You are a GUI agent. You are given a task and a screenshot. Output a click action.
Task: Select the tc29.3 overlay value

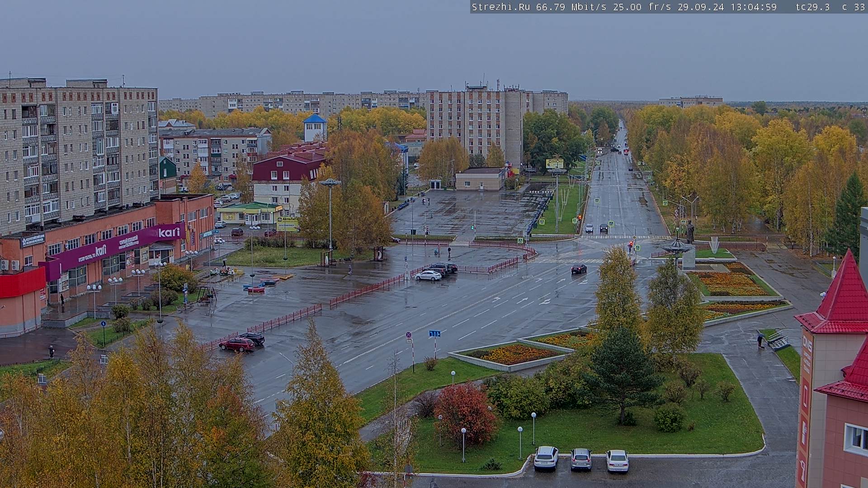[813, 7]
